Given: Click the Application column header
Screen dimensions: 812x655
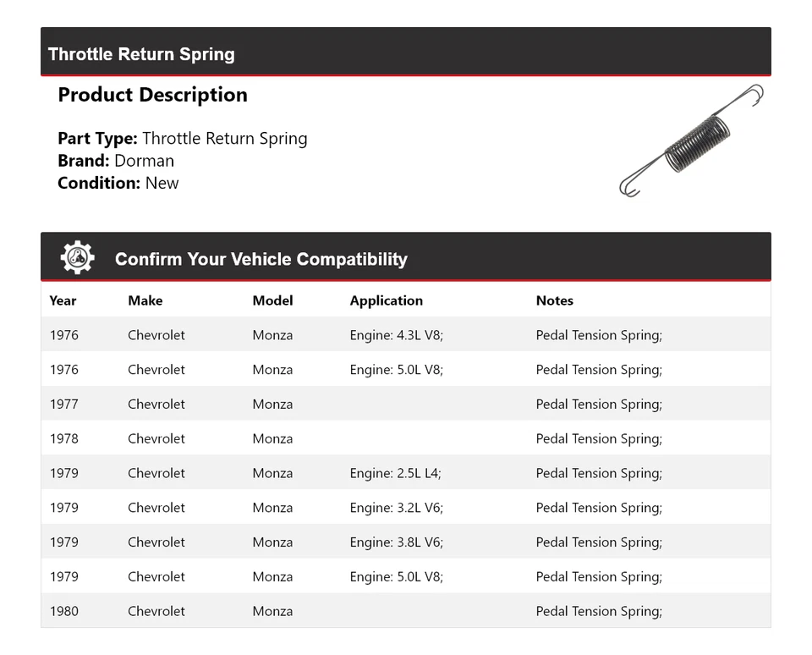Looking at the screenshot, I should click(386, 300).
